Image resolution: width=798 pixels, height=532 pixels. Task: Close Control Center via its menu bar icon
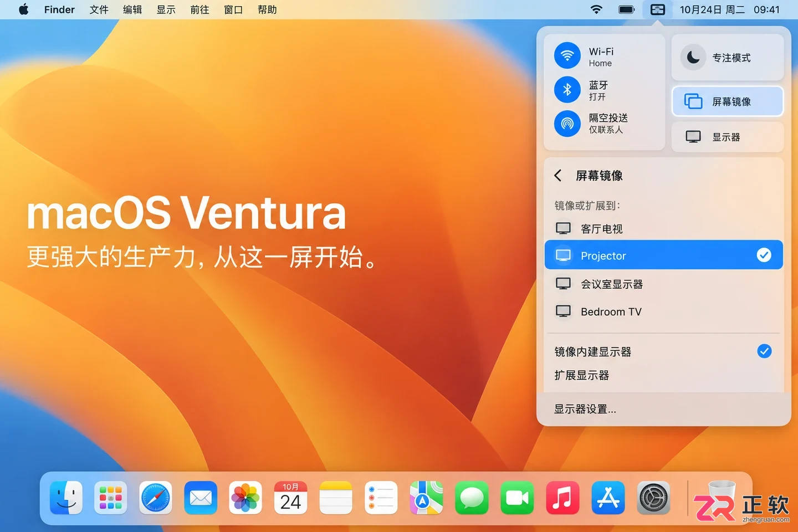tap(657, 9)
